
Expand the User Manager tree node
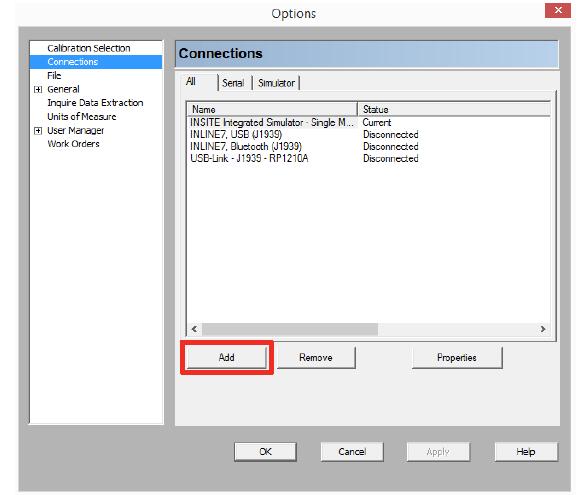point(38,131)
